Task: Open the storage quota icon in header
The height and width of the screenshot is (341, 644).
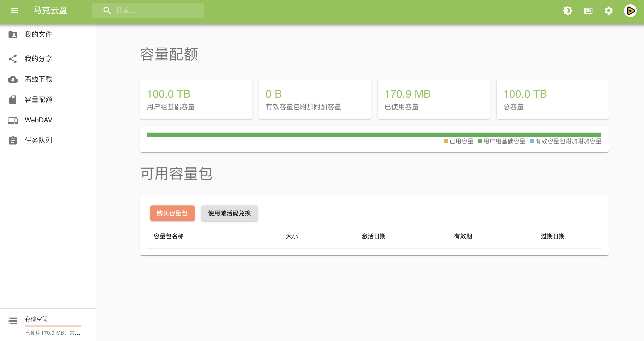Action: click(588, 10)
